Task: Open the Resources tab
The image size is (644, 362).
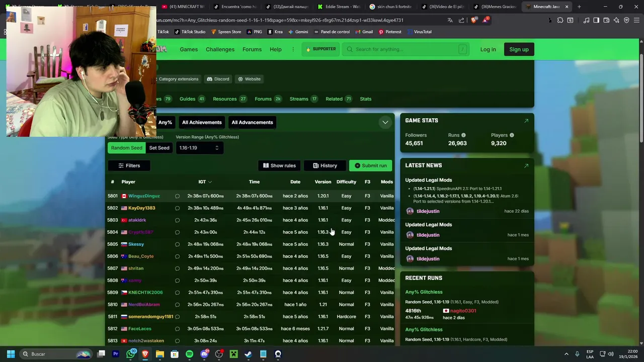Action: (x=229, y=99)
